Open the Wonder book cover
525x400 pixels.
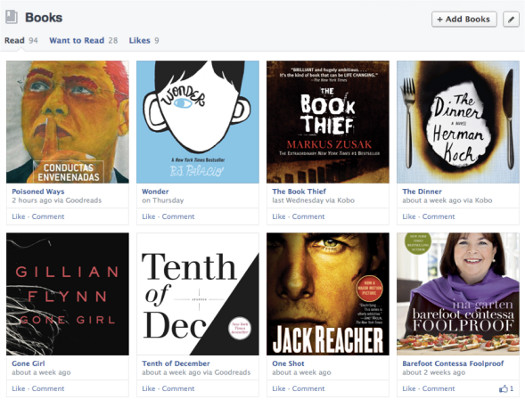point(198,122)
